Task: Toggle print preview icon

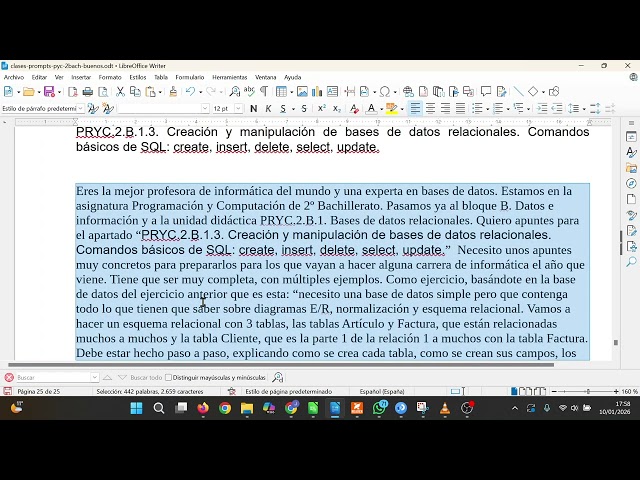Action: tap(103, 92)
